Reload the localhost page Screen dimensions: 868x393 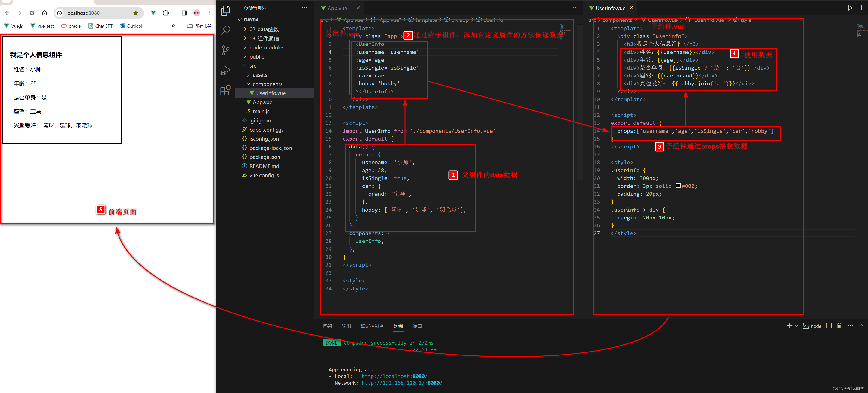point(32,13)
